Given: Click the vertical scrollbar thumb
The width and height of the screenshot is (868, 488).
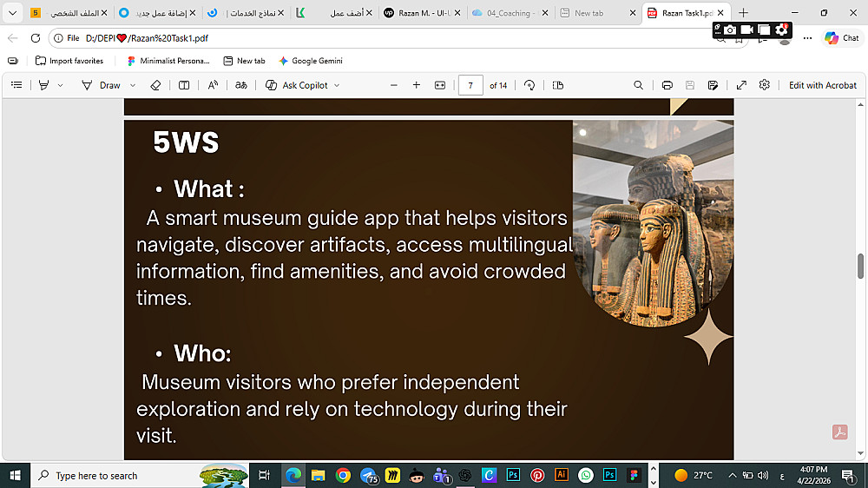Looking at the screenshot, I should coord(860,266).
